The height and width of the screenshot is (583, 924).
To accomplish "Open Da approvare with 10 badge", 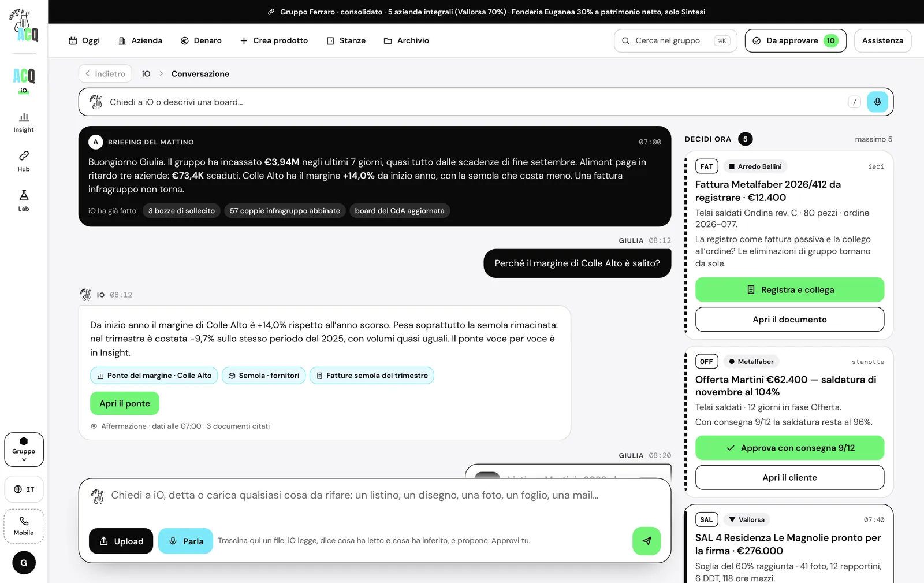I will click(795, 40).
